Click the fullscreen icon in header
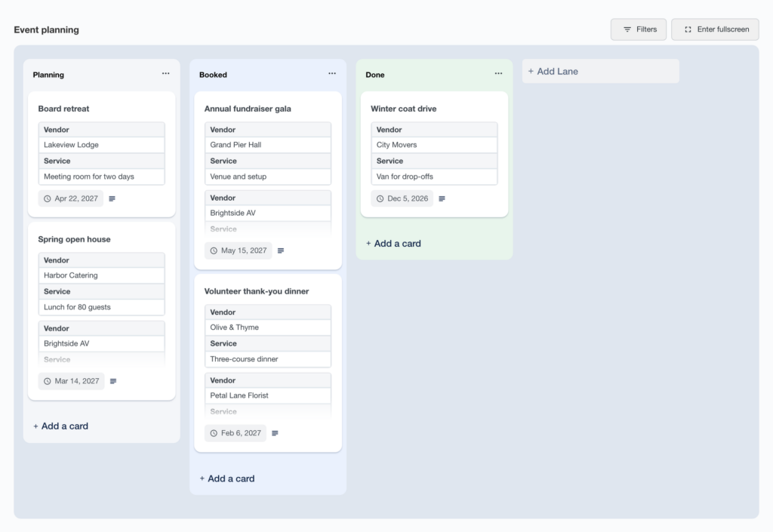 click(x=688, y=29)
